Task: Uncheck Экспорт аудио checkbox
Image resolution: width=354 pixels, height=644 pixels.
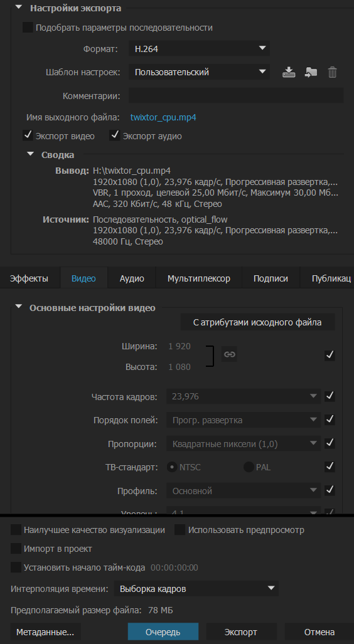Action: 115,135
